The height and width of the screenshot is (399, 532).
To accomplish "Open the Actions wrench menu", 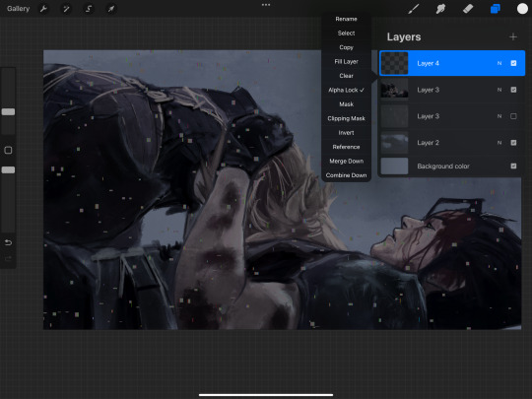I will (43, 9).
